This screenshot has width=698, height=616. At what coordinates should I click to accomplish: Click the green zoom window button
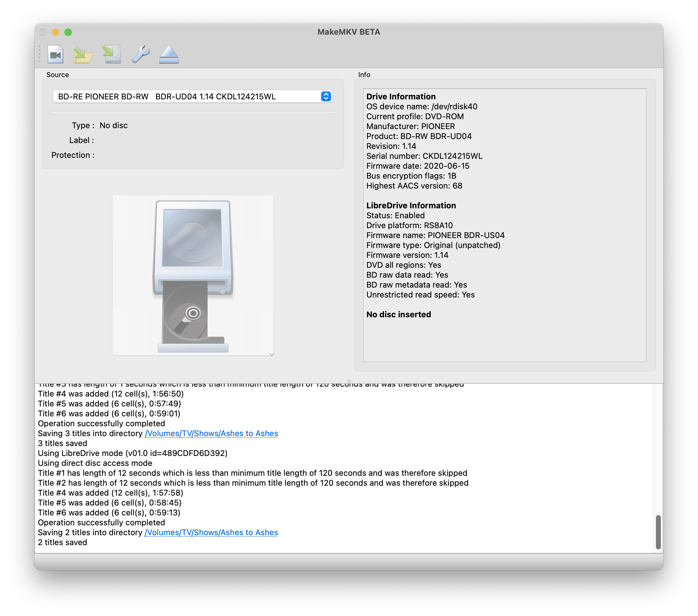(68, 32)
